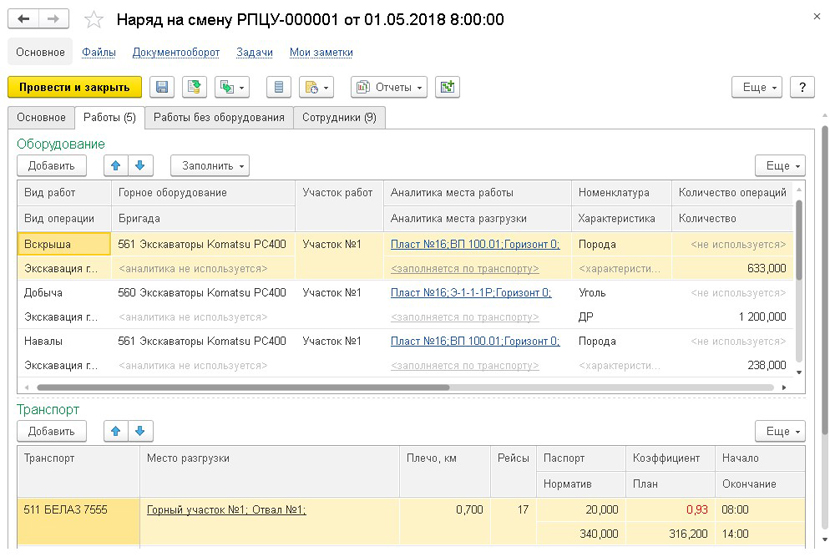Click the green plus toolbar icon
The height and width of the screenshot is (557, 830).
pyautogui.click(x=447, y=87)
